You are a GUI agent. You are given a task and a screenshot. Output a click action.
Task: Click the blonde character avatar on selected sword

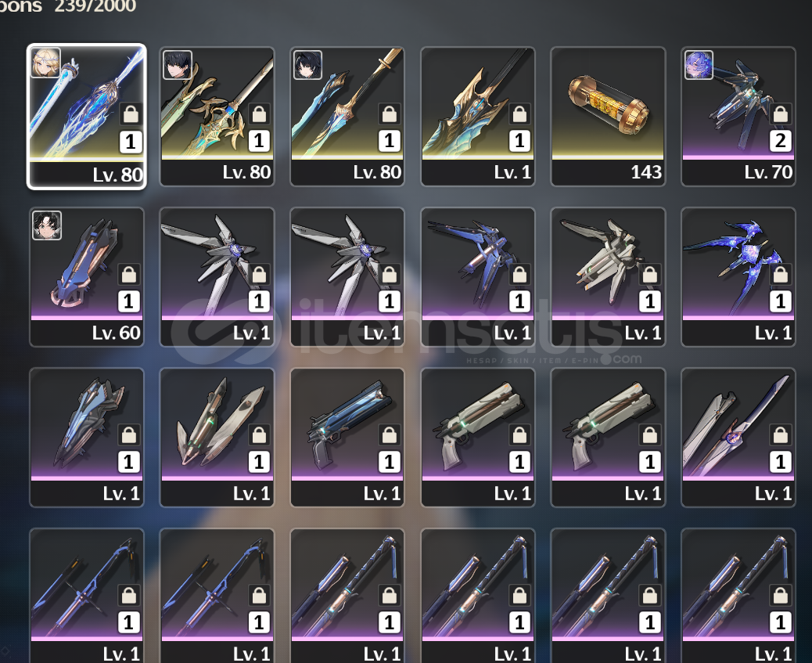pyautogui.click(x=46, y=63)
